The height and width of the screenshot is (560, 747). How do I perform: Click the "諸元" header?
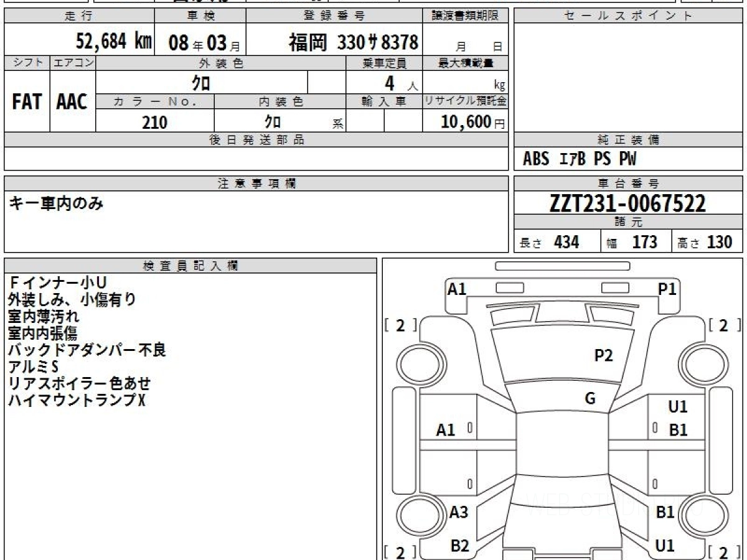point(628,222)
